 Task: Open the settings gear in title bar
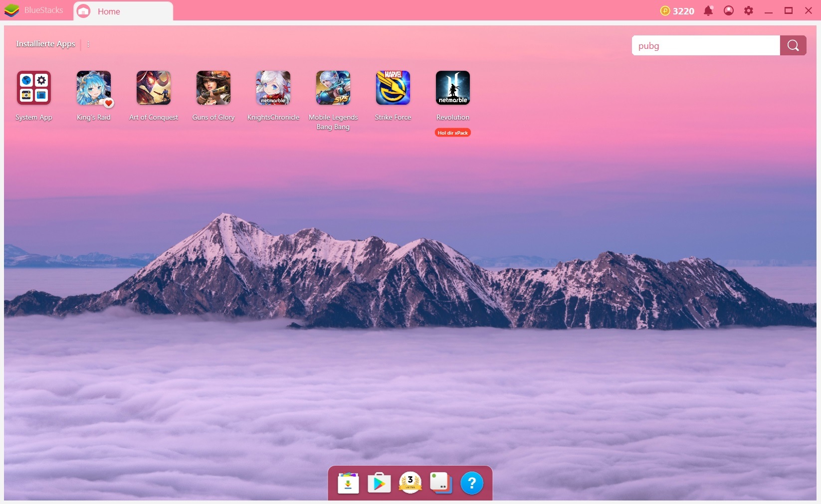(749, 10)
